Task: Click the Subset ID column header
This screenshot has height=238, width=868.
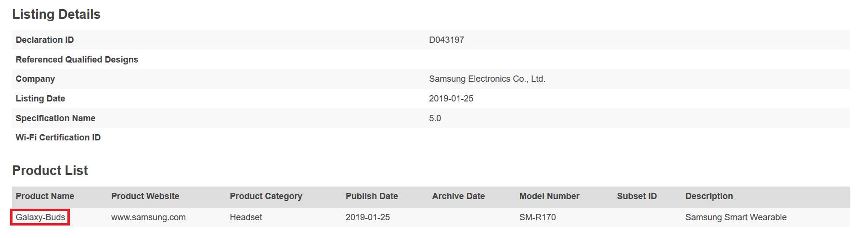Action: point(636,196)
